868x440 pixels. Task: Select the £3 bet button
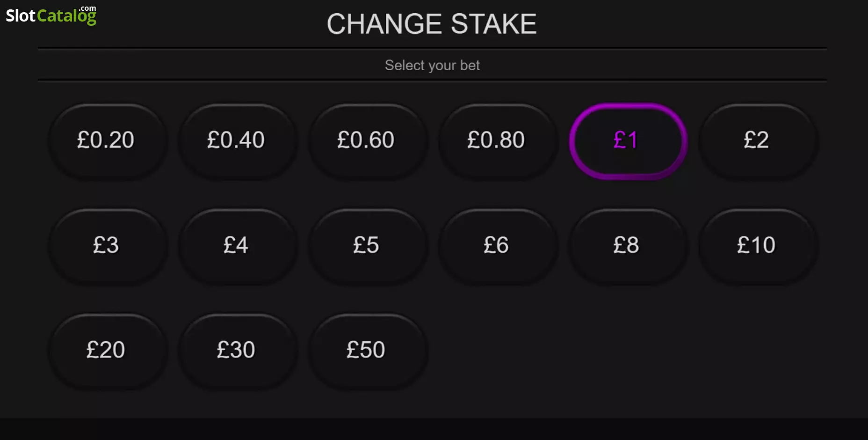click(x=106, y=245)
